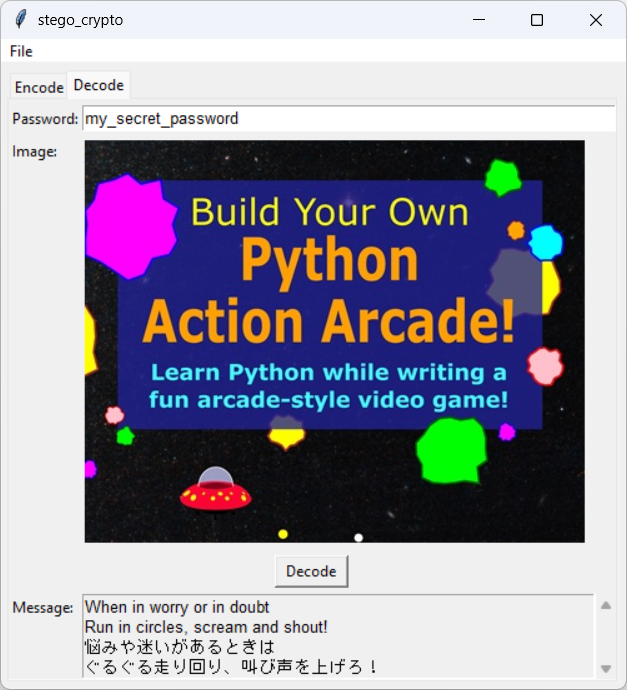Click into the Password input field
Image resolution: width=627 pixels, height=690 pixels.
349,118
